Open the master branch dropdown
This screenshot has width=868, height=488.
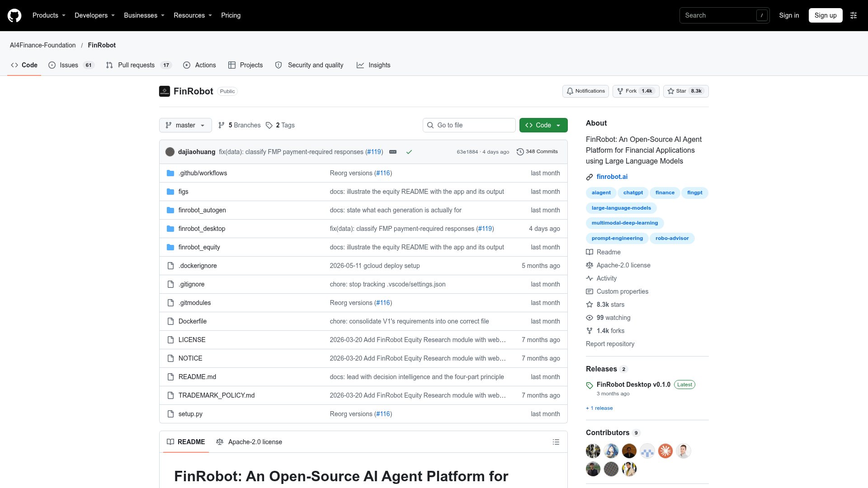click(185, 125)
